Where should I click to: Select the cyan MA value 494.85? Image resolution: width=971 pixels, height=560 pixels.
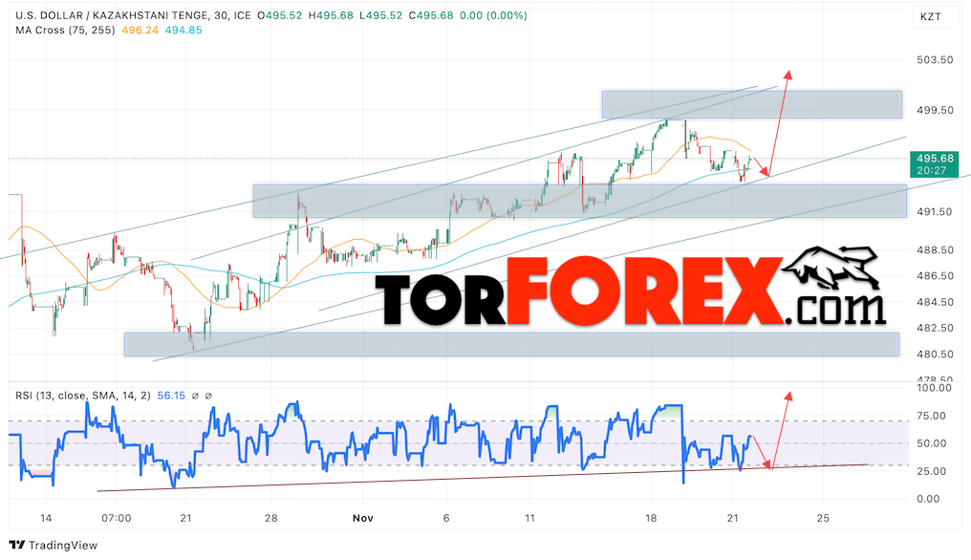click(x=183, y=30)
